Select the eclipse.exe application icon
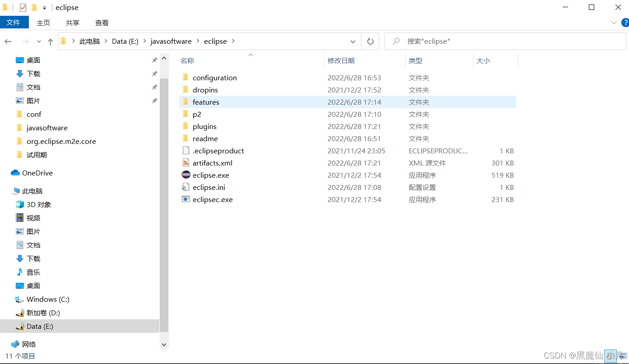The image size is (629, 364). [185, 175]
